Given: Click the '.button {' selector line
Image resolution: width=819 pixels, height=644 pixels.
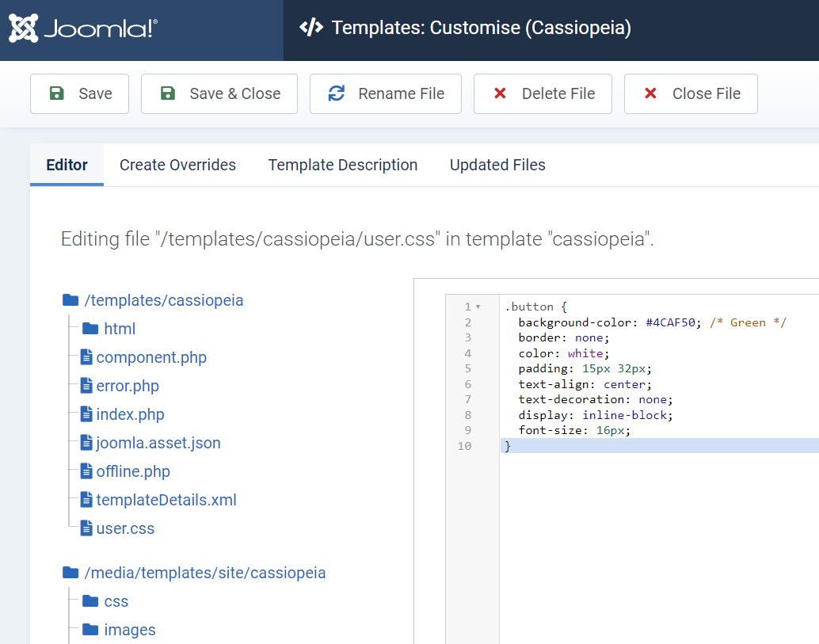Looking at the screenshot, I should pos(536,307).
